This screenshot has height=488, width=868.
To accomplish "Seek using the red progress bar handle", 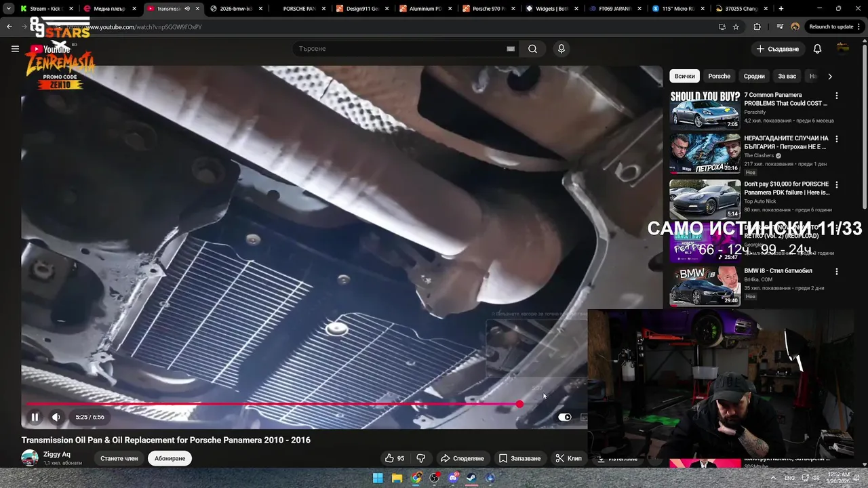I will coord(519,404).
